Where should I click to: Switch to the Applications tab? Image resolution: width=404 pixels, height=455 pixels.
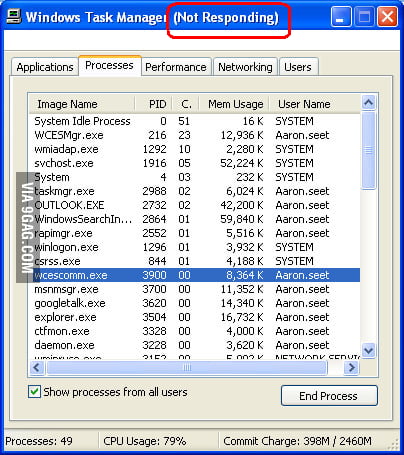pos(45,67)
